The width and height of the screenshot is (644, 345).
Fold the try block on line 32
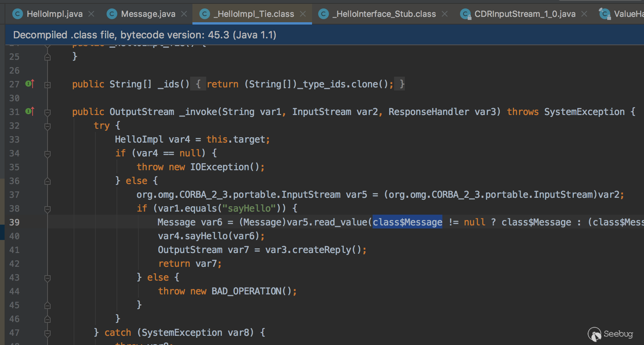pos(48,126)
